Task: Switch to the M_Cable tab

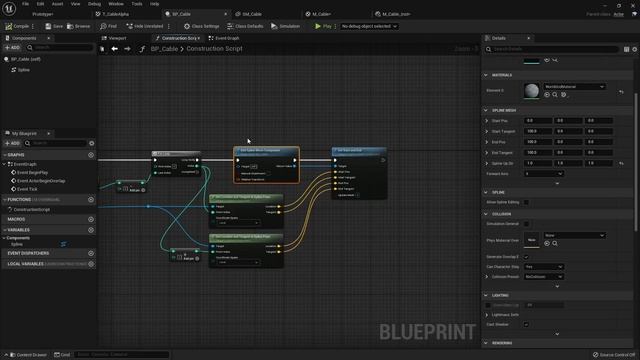Action: click(321, 14)
